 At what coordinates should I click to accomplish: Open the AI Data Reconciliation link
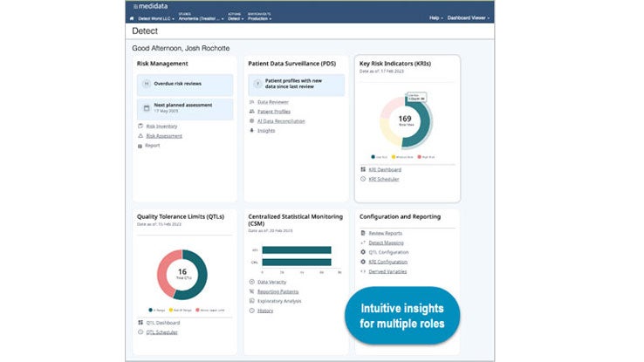coord(281,121)
